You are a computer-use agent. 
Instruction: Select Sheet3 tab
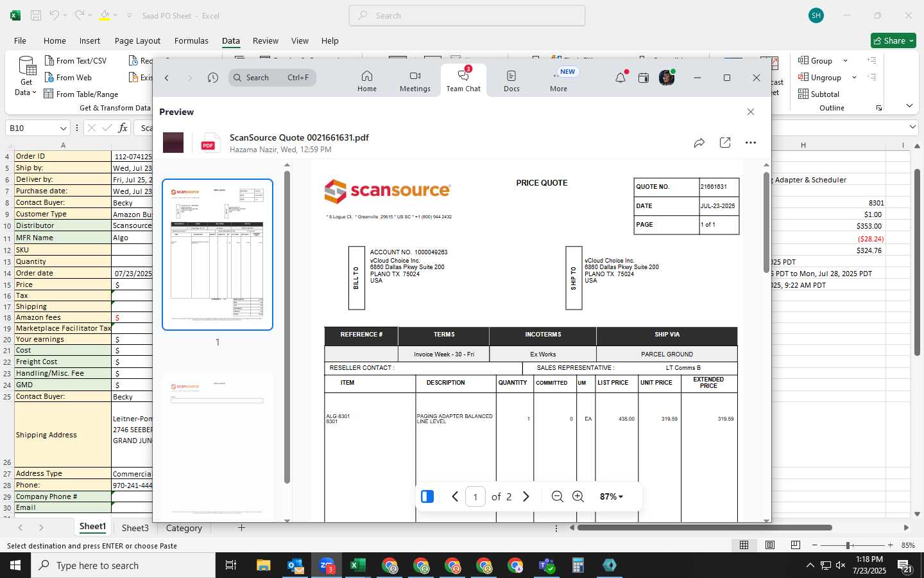tap(135, 528)
